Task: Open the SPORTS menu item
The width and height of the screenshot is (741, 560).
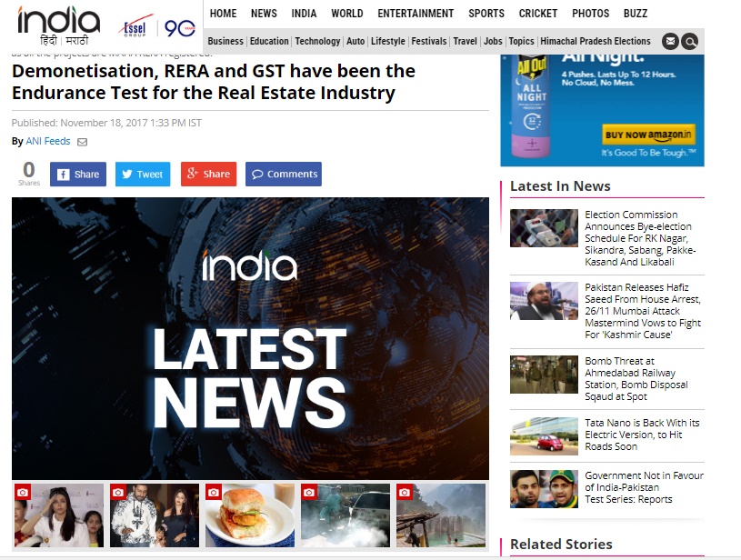Action: tap(486, 14)
